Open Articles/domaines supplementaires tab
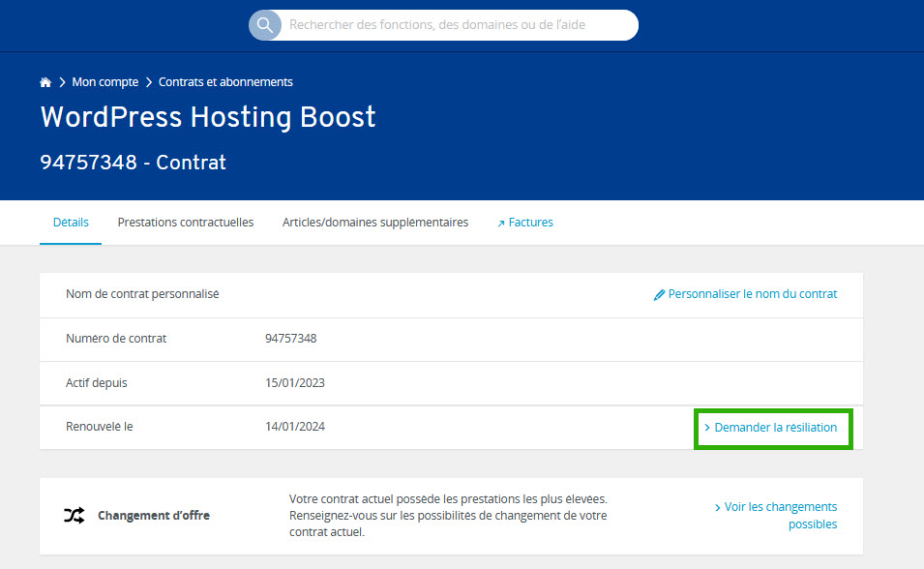 pos(375,223)
